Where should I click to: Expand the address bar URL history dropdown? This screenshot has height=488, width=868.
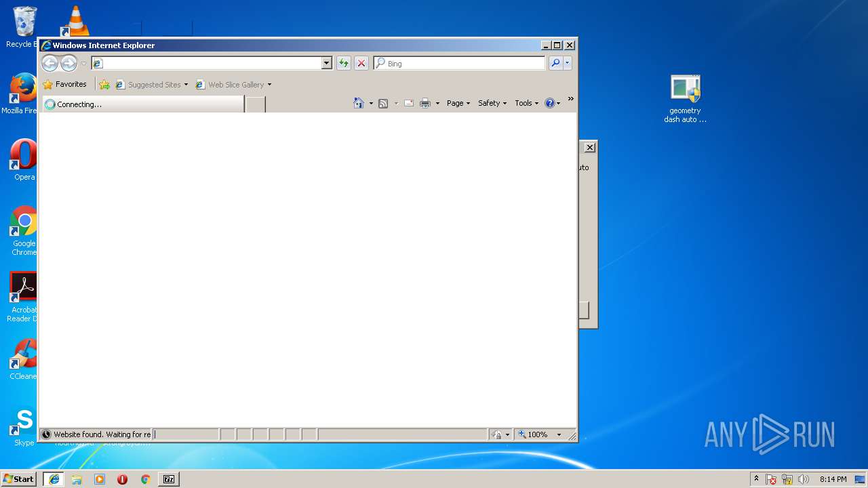(x=326, y=63)
